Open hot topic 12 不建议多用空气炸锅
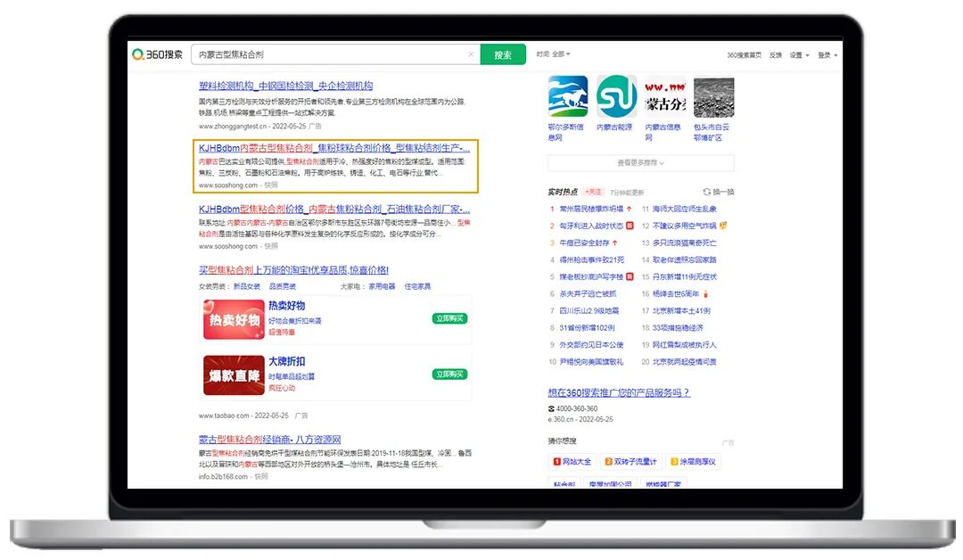 [x=684, y=226]
